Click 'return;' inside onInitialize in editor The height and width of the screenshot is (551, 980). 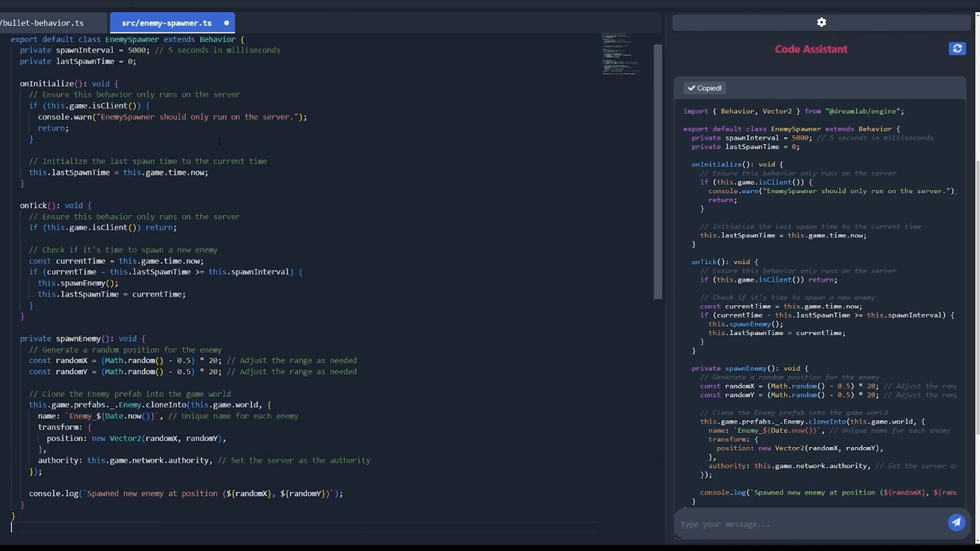click(53, 128)
